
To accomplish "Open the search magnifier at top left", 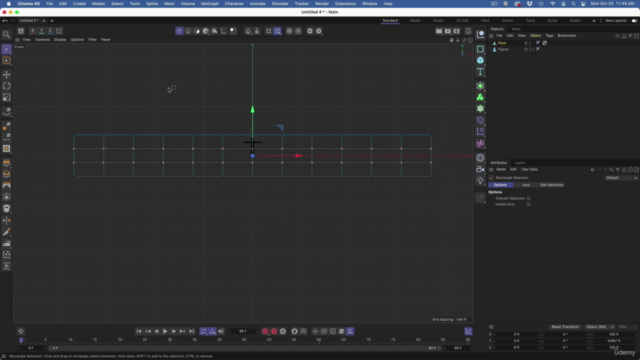I will (7, 35).
